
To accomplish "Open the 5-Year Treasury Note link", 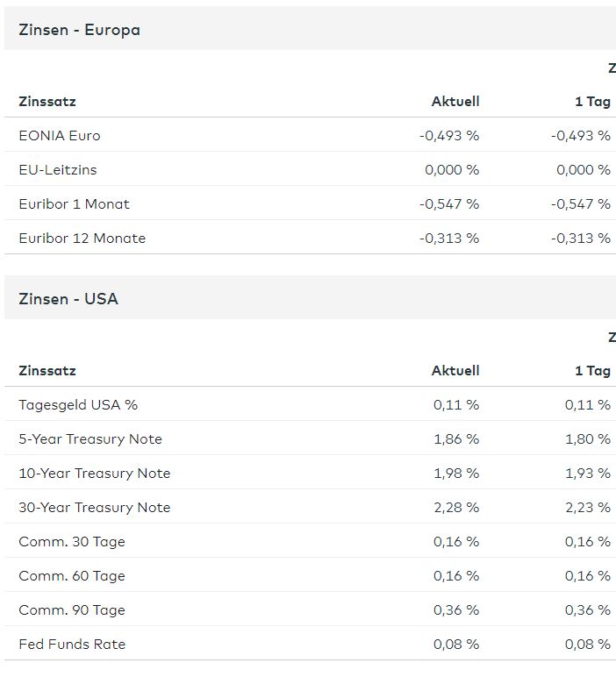I will point(90,439).
